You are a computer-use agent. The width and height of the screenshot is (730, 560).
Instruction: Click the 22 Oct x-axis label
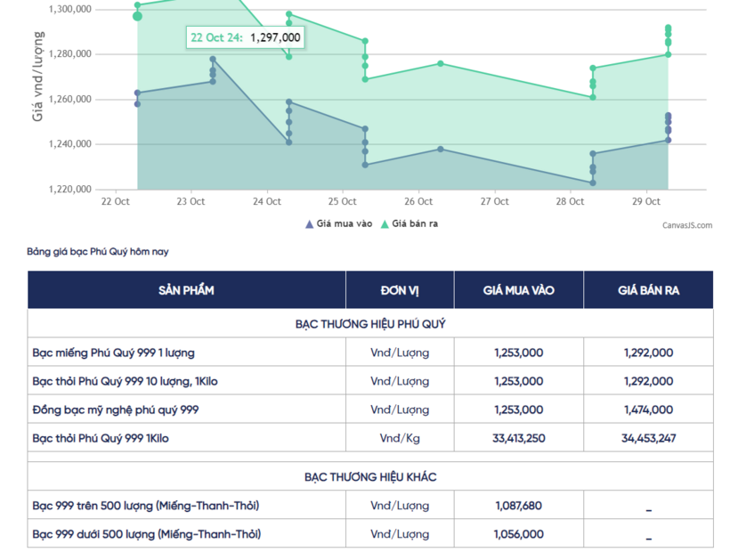pos(115,201)
